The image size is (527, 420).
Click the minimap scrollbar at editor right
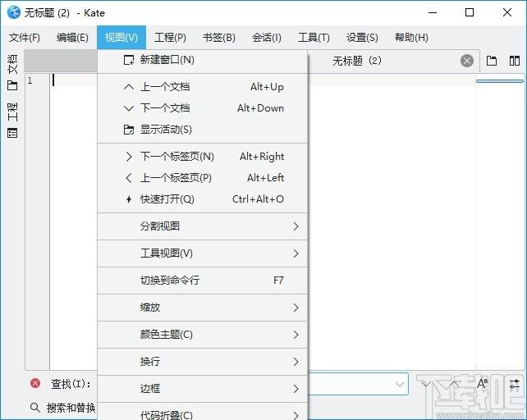tap(499, 81)
